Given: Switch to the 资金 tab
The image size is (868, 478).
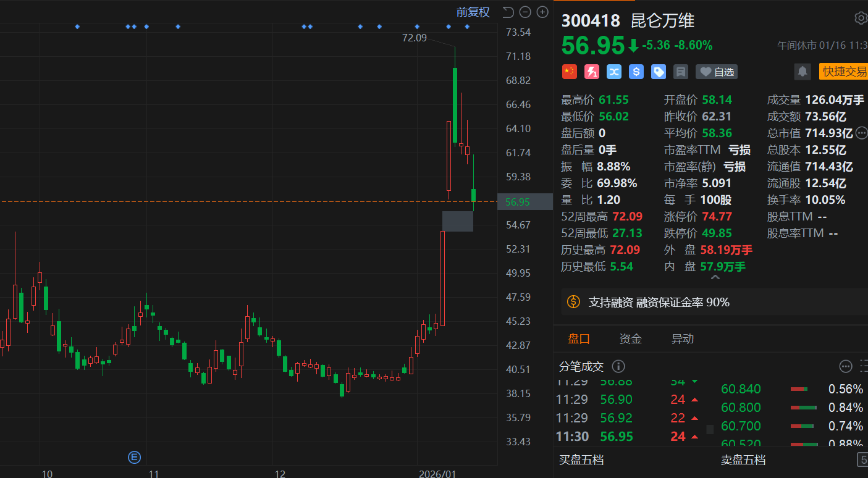Looking at the screenshot, I should click(630, 338).
